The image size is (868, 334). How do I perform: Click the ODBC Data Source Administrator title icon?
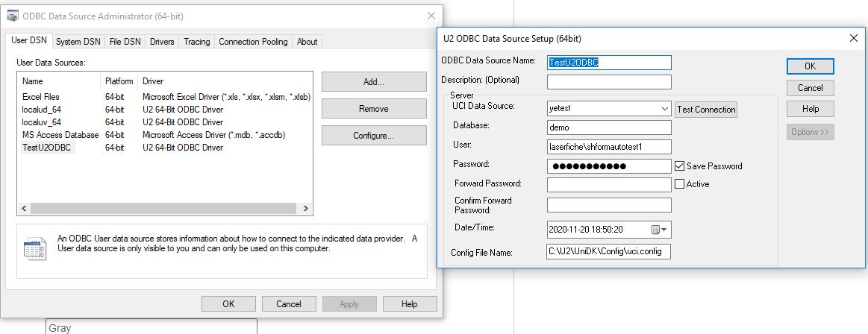(x=13, y=16)
